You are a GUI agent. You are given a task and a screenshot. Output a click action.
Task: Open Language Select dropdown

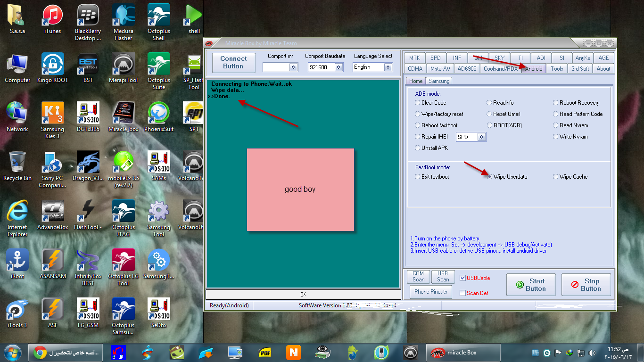click(x=388, y=67)
